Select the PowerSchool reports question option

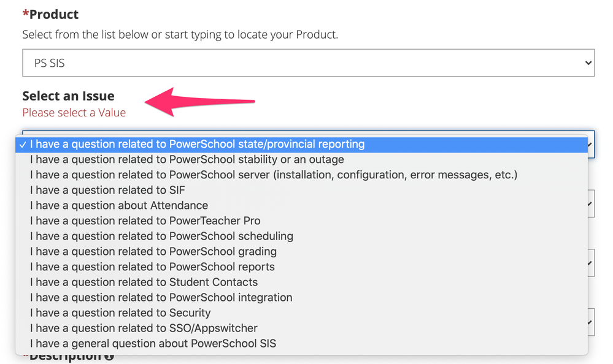coord(152,267)
